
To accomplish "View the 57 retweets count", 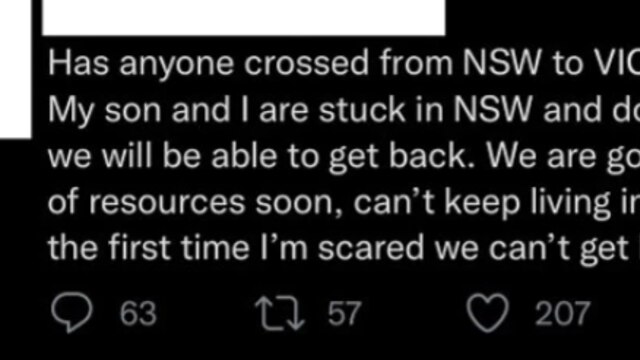I will (344, 313).
